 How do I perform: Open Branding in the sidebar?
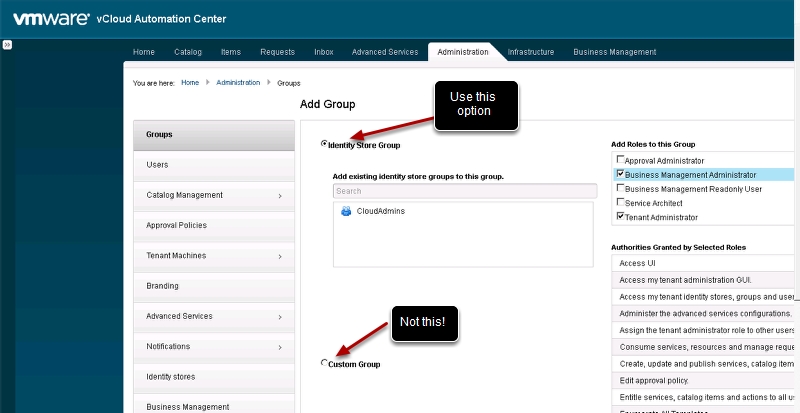coord(214,286)
